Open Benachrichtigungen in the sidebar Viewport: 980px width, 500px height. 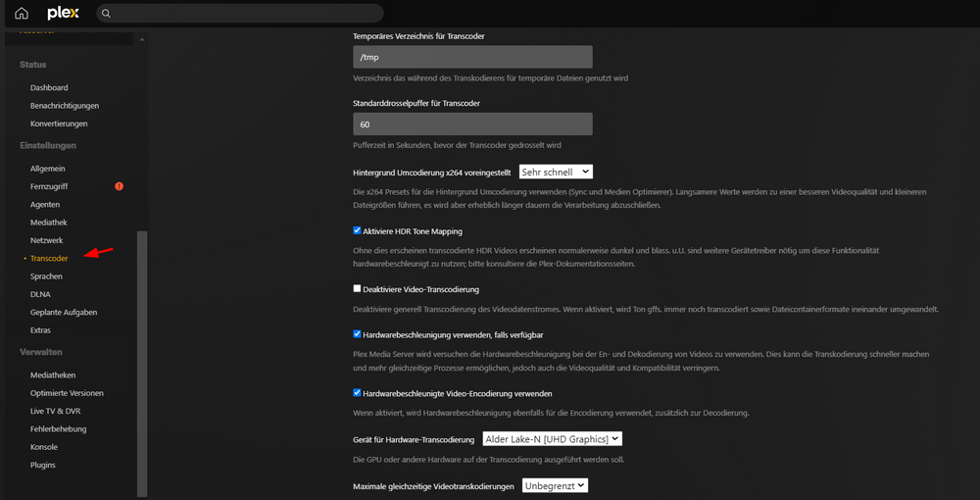[x=65, y=106]
